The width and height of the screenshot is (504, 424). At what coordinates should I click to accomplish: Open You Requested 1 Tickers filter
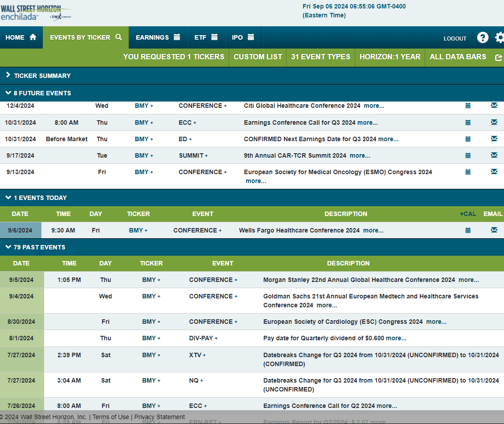tap(174, 57)
